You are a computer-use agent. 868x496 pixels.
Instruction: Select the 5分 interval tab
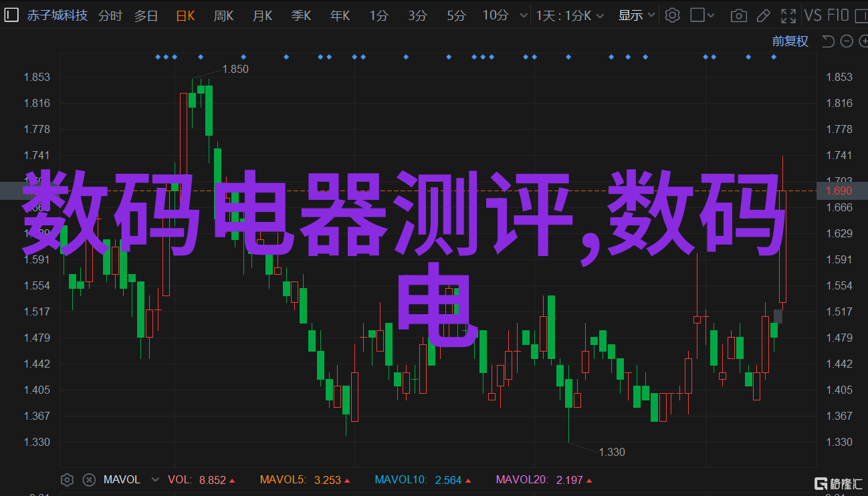point(457,15)
